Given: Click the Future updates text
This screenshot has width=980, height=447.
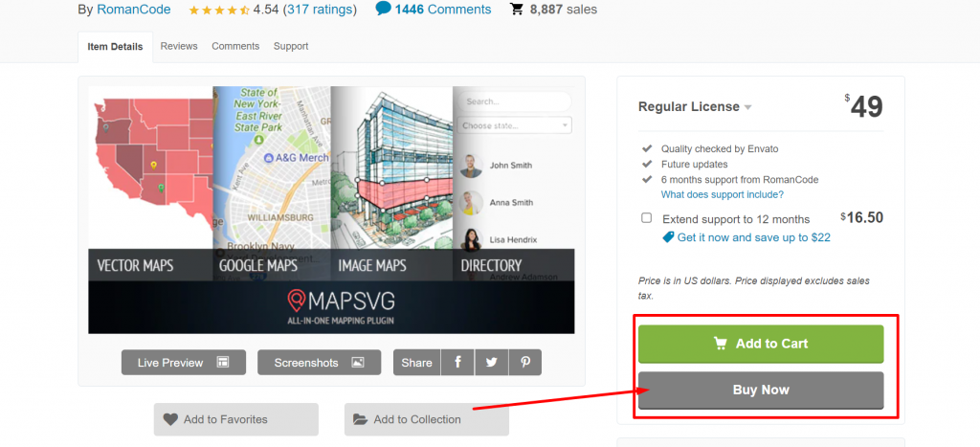Looking at the screenshot, I should click(x=695, y=165).
